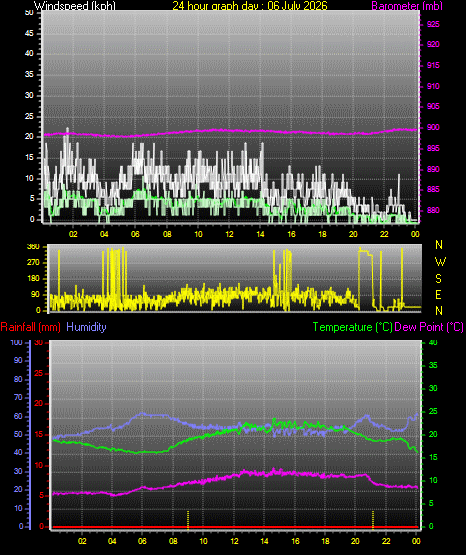Click the 360 degree wind direction tick
This screenshot has height=555, width=466.
pyautogui.click(x=33, y=247)
